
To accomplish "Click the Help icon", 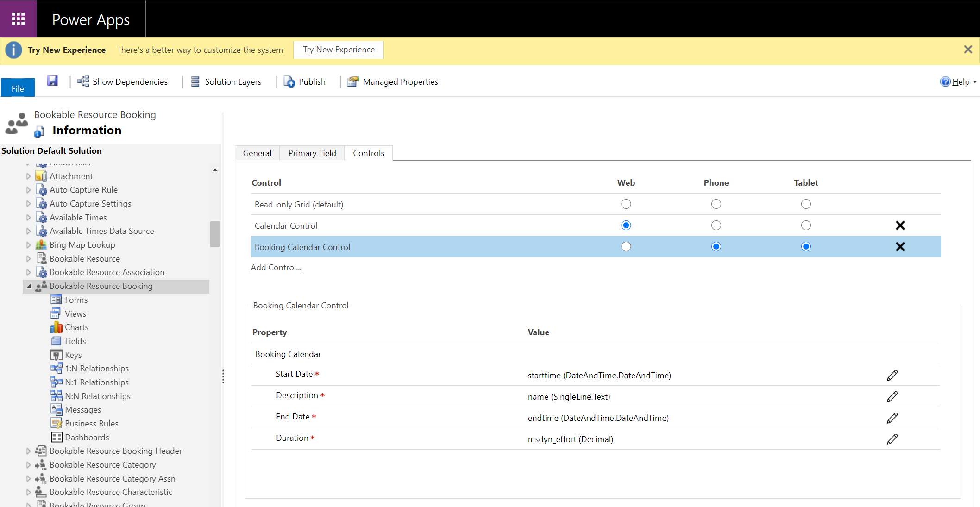I will pyautogui.click(x=945, y=81).
